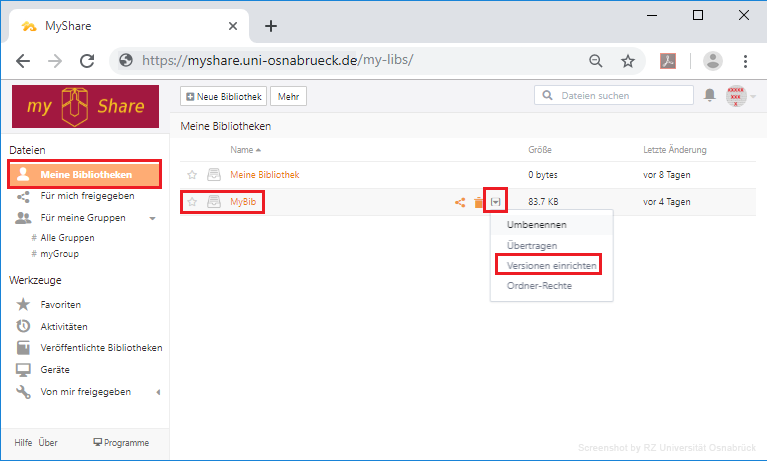The image size is (767, 461).
Task: Star the Meine Bibliothek library
Action: (x=192, y=175)
